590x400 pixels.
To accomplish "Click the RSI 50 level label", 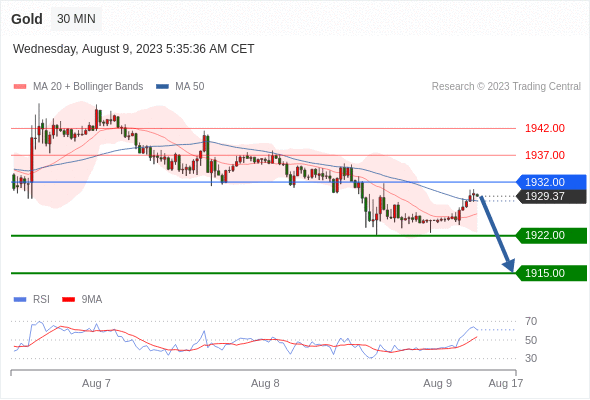I will (x=531, y=340).
